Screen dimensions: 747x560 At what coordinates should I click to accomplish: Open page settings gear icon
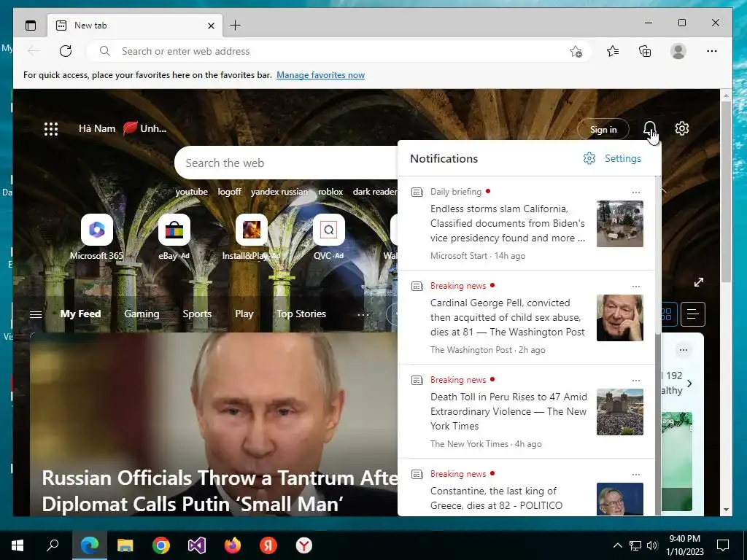682,128
